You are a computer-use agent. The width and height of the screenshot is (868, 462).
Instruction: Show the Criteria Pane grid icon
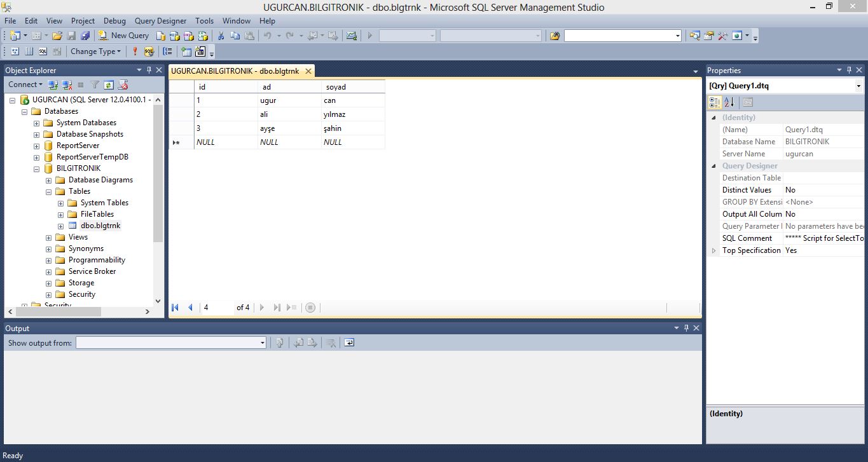[29, 51]
